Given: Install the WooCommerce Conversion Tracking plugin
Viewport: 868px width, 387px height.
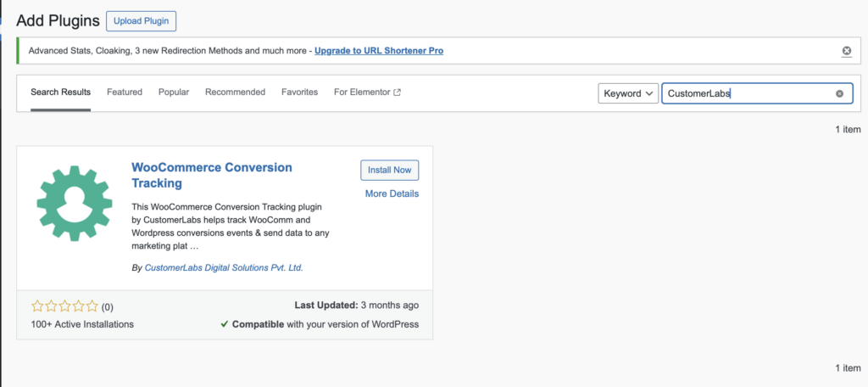Looking at the screenshot, I should click(389, 170).
